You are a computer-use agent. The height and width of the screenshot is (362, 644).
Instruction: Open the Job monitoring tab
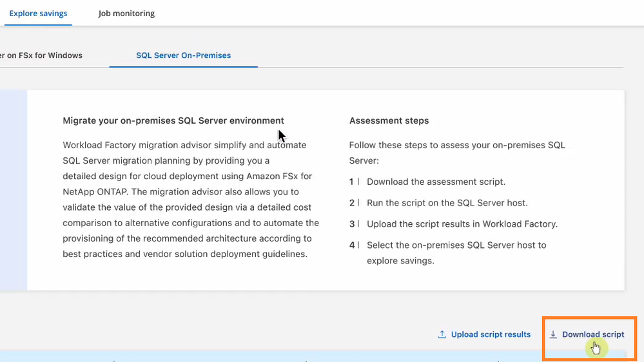tap(126, 13)
